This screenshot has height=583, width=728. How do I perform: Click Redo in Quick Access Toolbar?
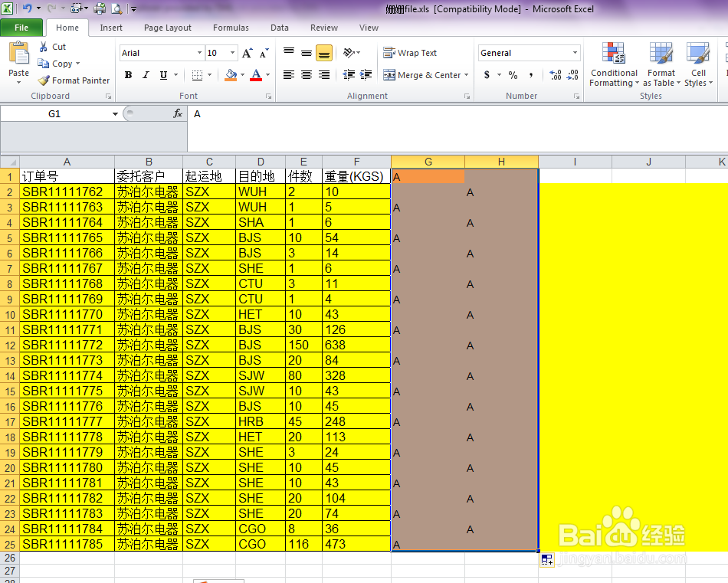click(52, 8)
